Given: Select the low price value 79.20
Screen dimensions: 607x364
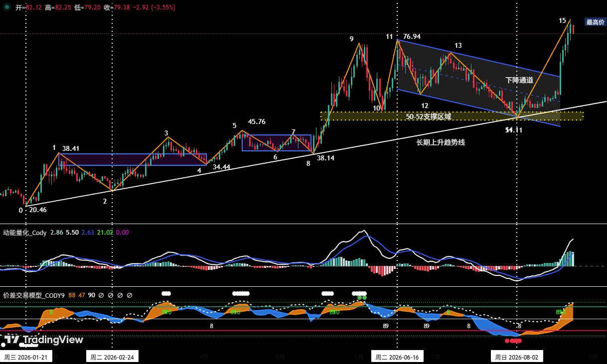Looking at the screenshot, I should point(92,8).
